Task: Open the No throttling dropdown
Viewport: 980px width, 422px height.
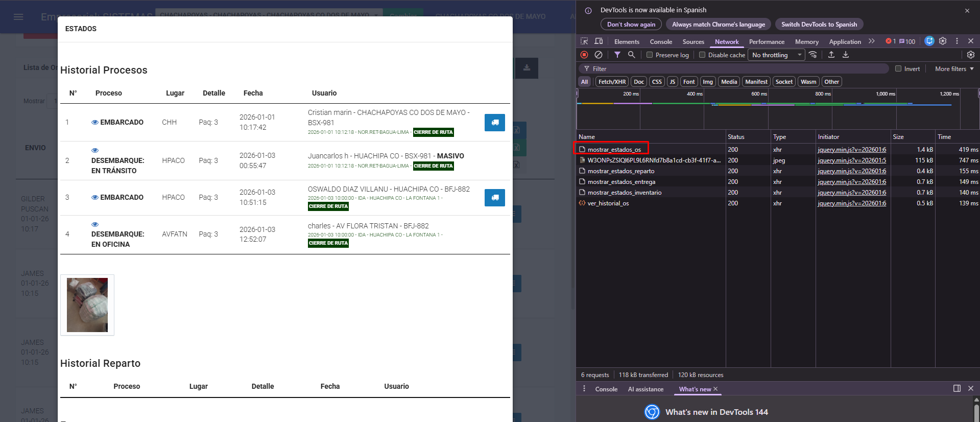Action: (776, 55)
